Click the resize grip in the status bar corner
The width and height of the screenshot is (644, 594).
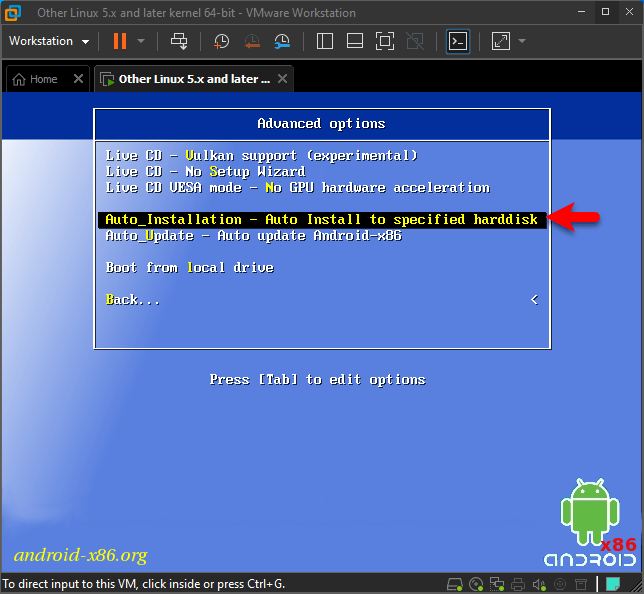(x=635, y=585)
